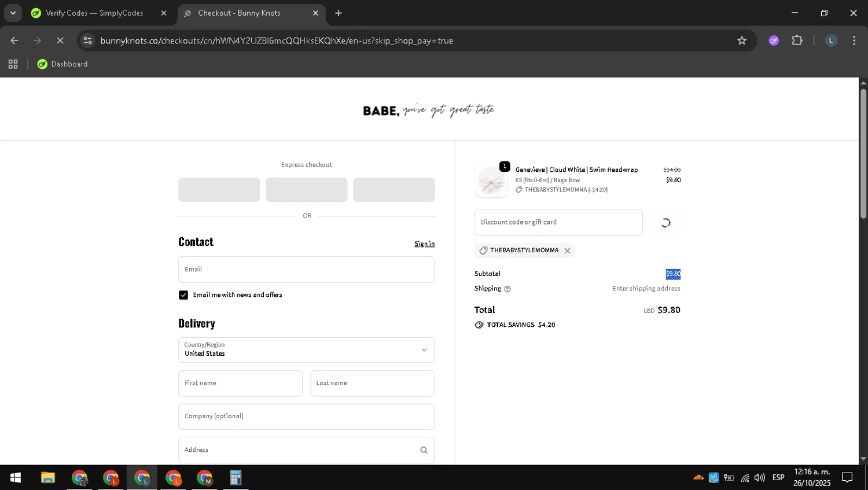868x490 pixels.
Task: Click the address bar URL
Action: click(277, 40)
